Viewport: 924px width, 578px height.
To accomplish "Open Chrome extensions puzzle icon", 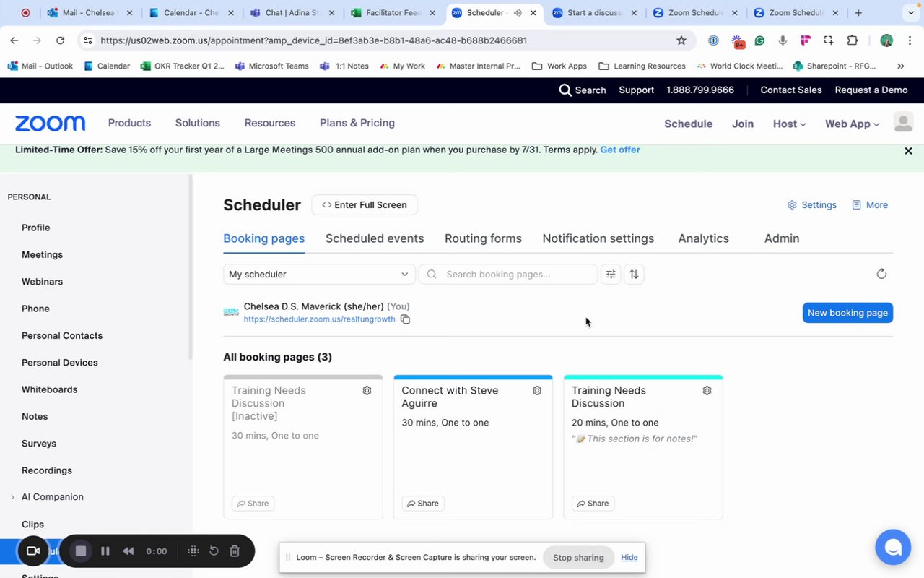I will (853, 40).
